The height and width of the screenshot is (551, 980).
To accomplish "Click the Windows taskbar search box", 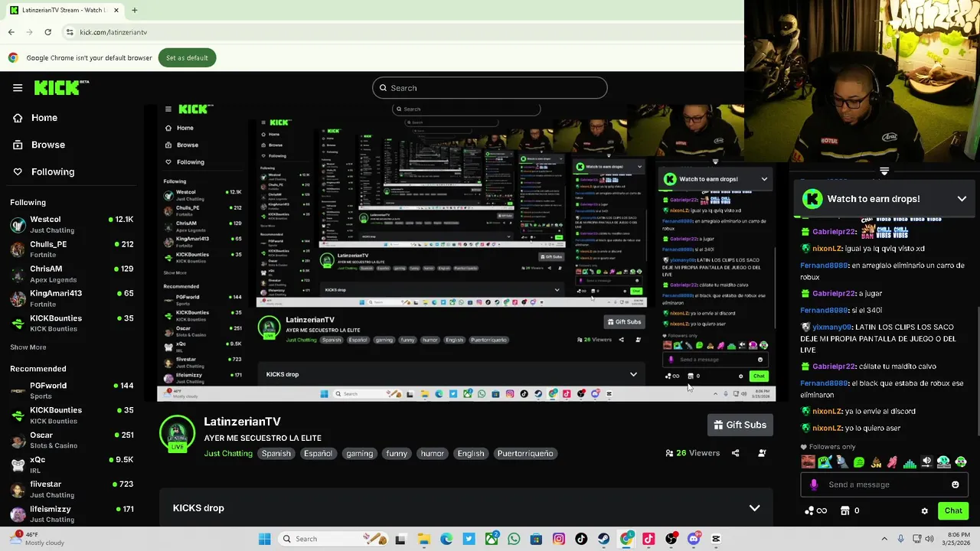I will (332, 539).
